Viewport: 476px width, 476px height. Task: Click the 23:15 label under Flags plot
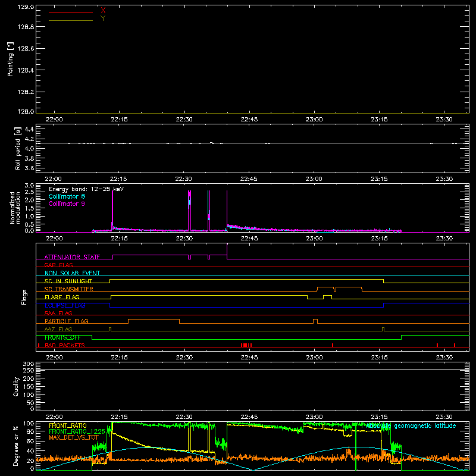click(379, 358)
